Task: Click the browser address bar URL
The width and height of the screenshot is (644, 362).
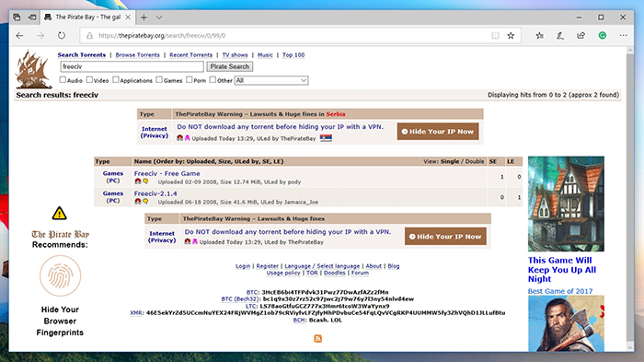Action: [x=162, y=36]
